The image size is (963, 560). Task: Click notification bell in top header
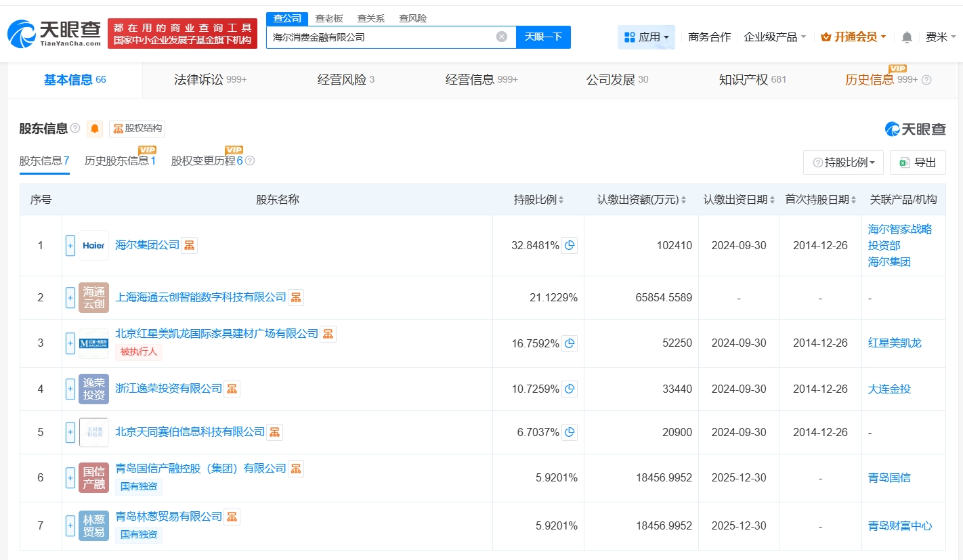coord(907,37)
